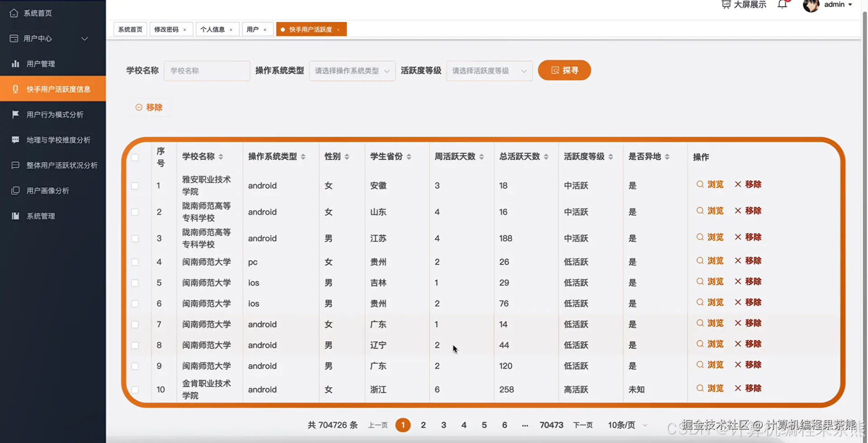Open the admin account dropdown arrow
The image size is (868, 443).
pos(850,5)
